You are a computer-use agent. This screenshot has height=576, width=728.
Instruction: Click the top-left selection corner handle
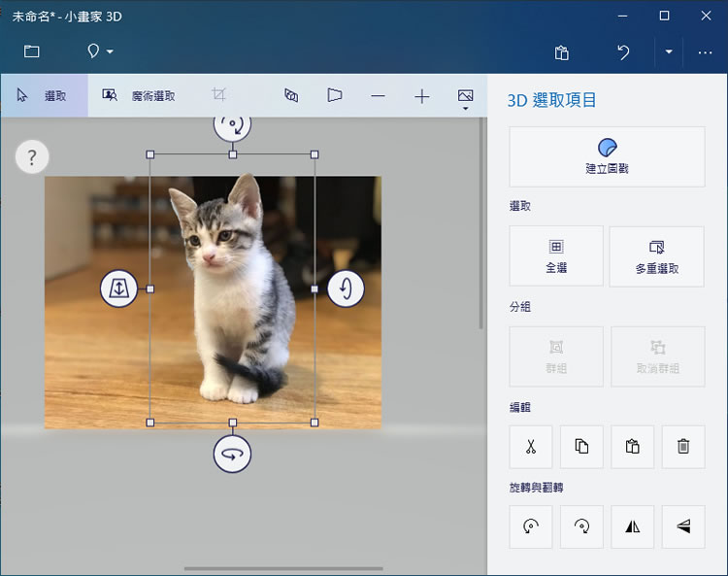coord(149,154)
